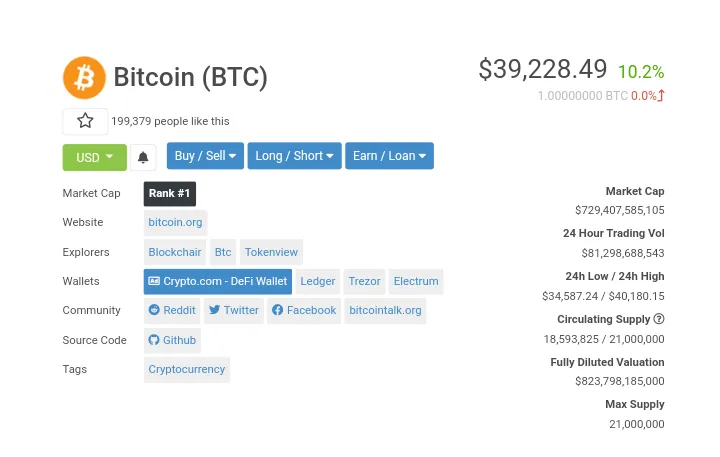Image resolution: width=720 pixels, height=457 pixels.
Task: Click the Rank #1 badge
Action: tap(170, 194)
